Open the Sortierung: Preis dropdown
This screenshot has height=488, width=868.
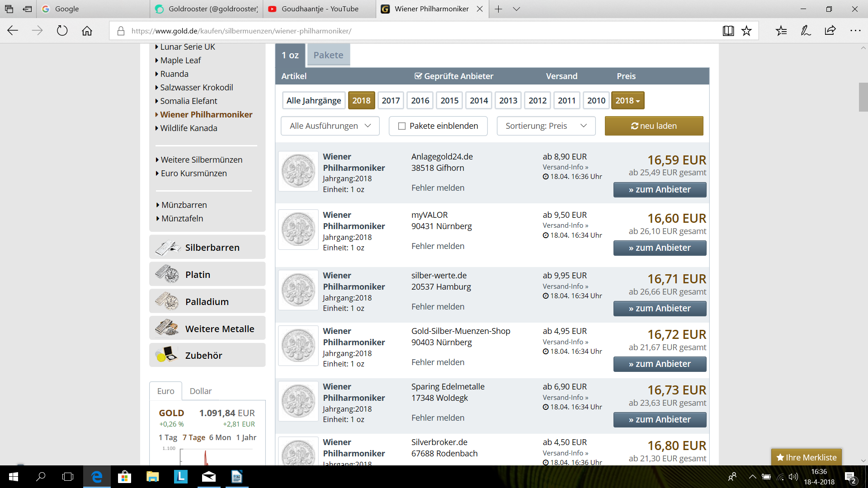coord(546,126)
